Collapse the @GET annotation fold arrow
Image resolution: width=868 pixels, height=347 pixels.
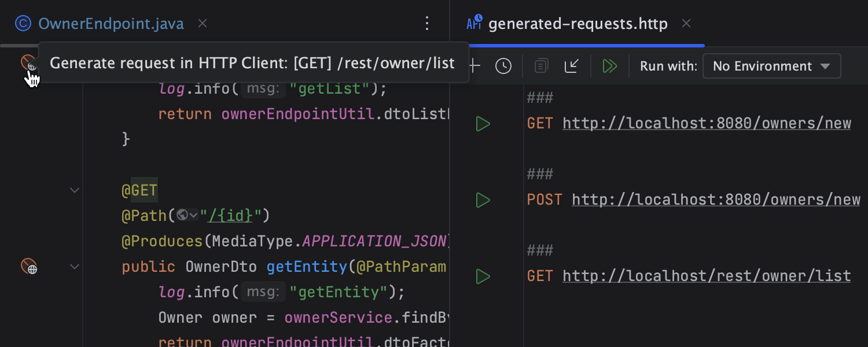tap(75, 190)
